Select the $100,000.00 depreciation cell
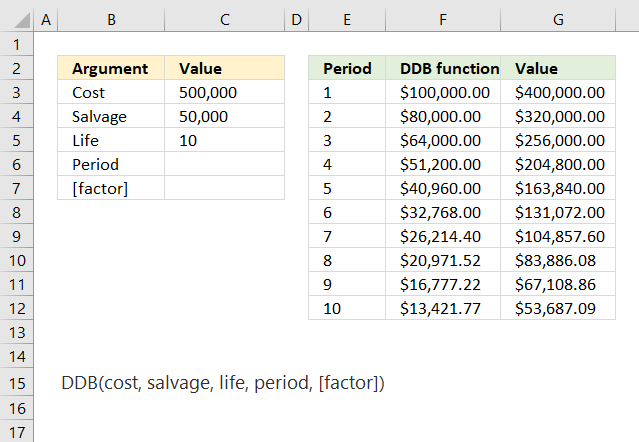Viewport: 639px width, 442px height. (x=443, y=92)
